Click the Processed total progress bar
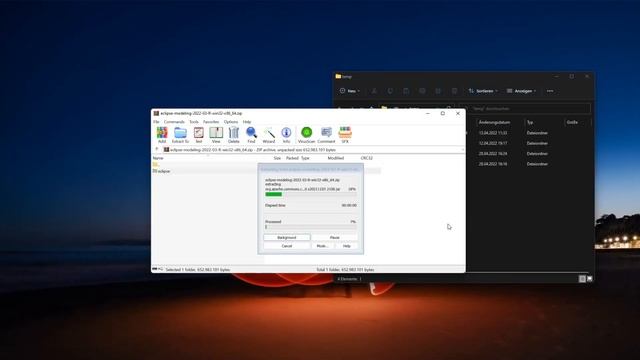The height and width of the screenshot is (360, 640). pyautogui.click(x=311, y=227)
